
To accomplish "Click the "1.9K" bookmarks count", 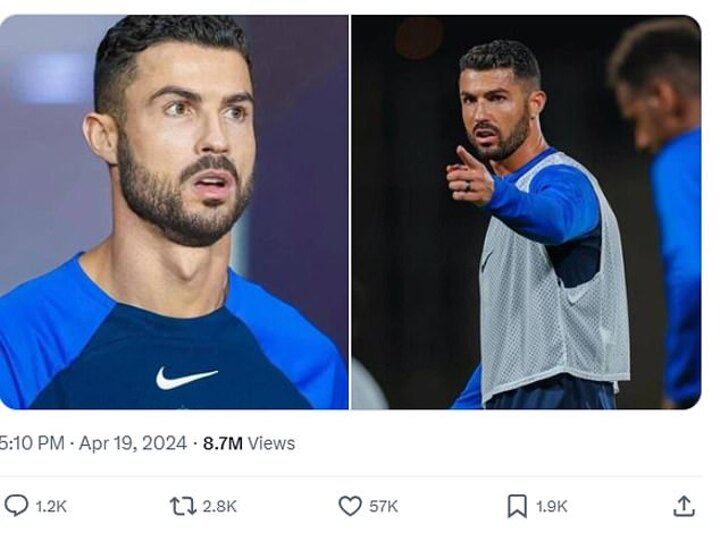I will click(x=551, y=507).
